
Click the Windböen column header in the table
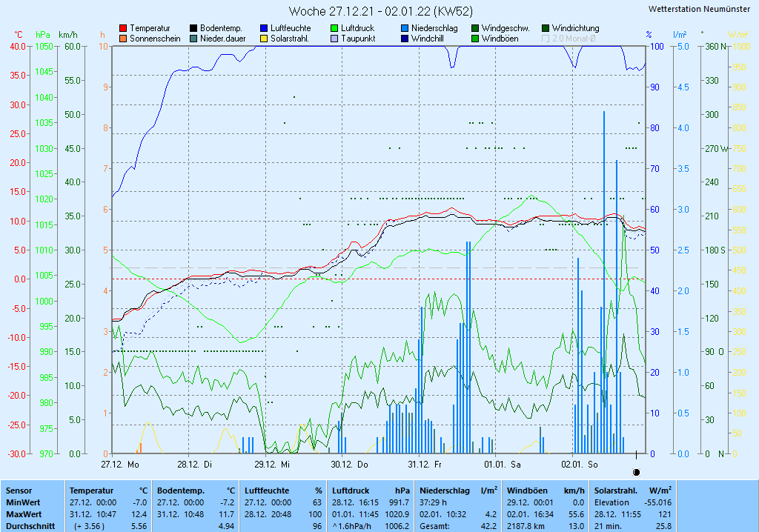click(527, 491)
